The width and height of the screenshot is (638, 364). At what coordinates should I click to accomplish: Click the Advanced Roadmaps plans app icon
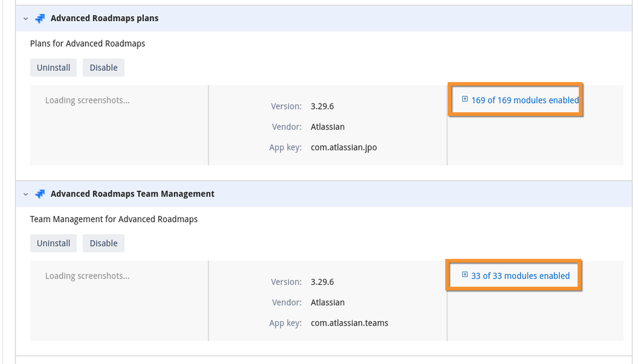click(40, 19)
